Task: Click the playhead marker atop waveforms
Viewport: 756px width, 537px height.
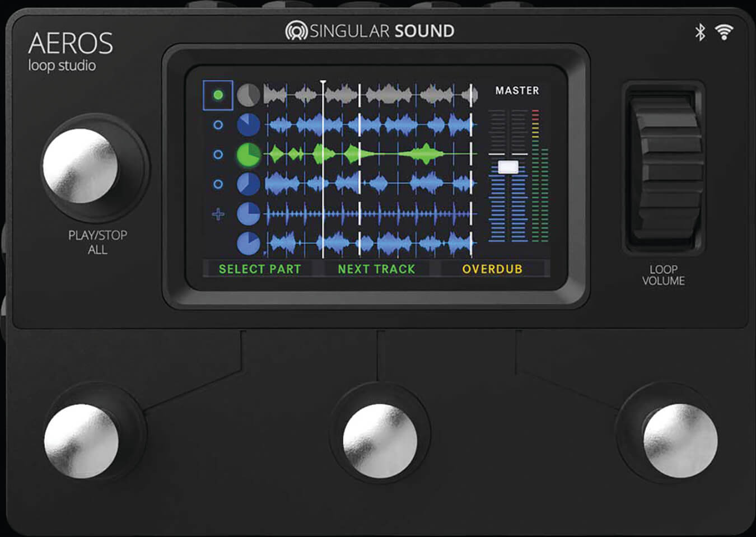Action: pos(323,83)
